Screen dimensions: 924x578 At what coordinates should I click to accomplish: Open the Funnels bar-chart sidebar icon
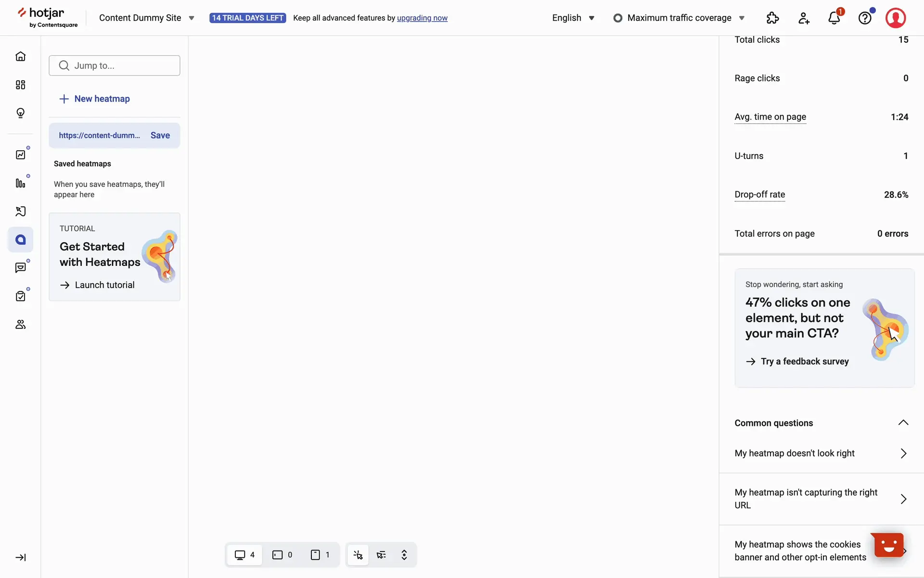[20, 183]
